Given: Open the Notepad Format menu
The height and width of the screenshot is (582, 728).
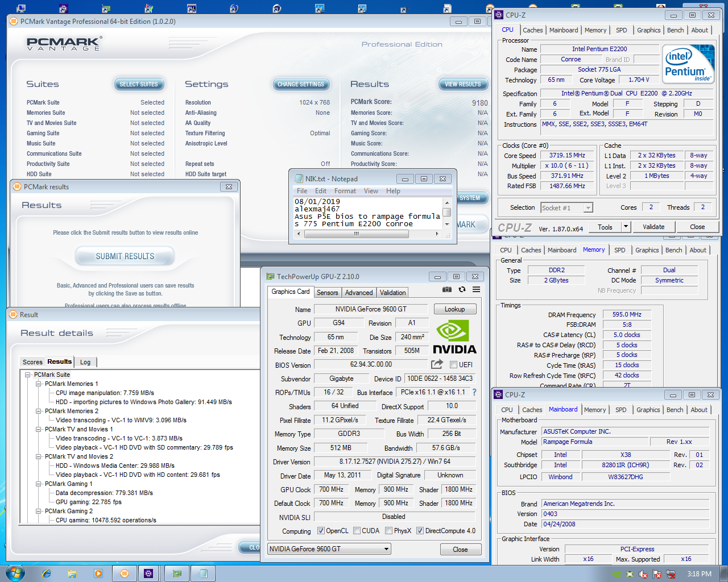Looking at the screenshot, I should (345, 191).
